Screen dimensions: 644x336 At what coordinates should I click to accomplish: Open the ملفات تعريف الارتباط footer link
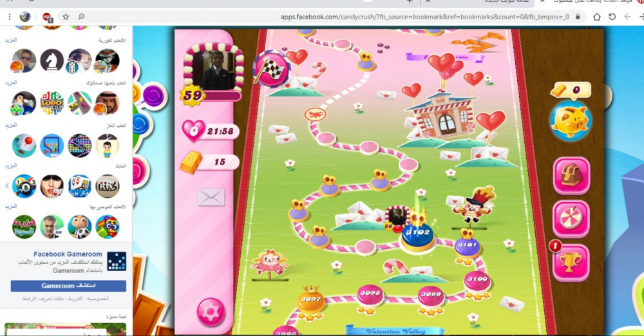click(45, 299)
